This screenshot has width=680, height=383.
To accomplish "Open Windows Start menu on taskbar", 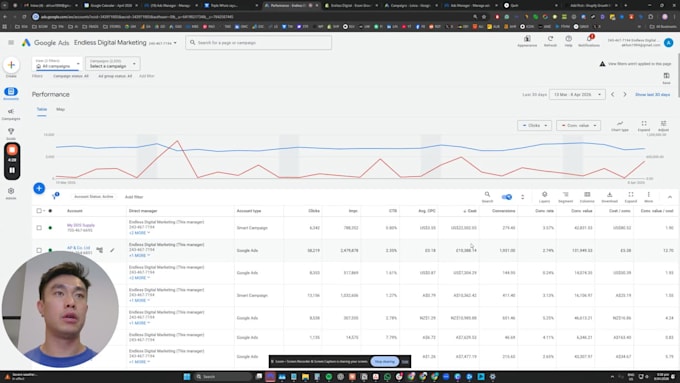I will tap(187, 376).
